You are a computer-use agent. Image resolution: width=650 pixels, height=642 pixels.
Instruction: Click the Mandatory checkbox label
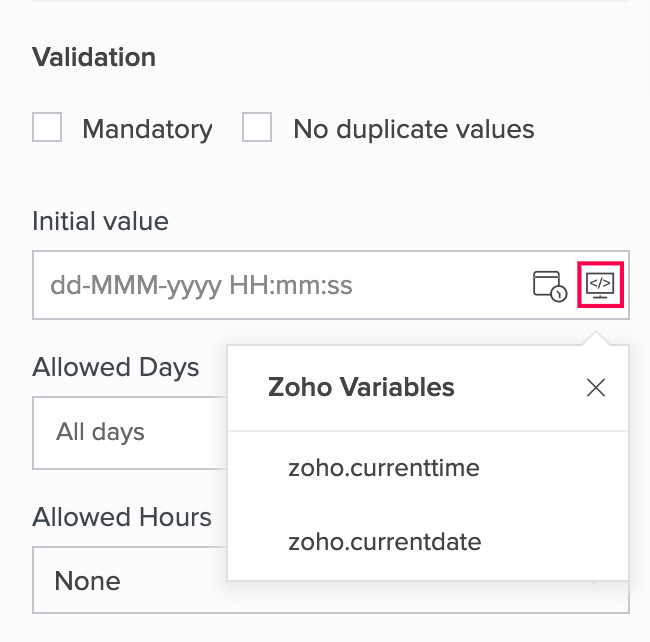click(x=147, y=129)
